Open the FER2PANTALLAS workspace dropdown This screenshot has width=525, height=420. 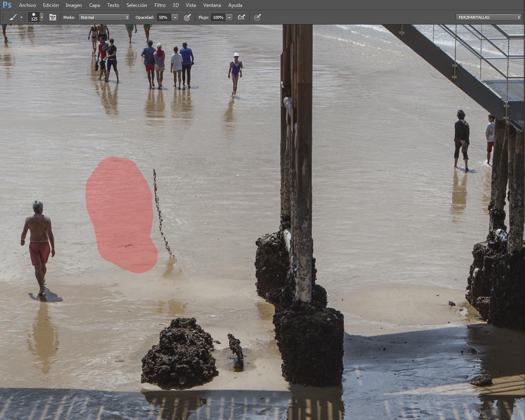click(489, 17)
